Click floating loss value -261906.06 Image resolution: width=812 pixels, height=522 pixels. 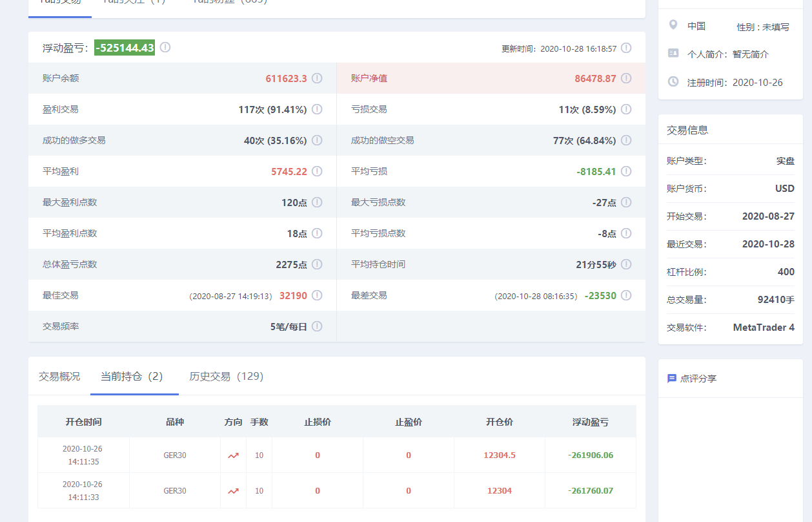coord(591,455)
